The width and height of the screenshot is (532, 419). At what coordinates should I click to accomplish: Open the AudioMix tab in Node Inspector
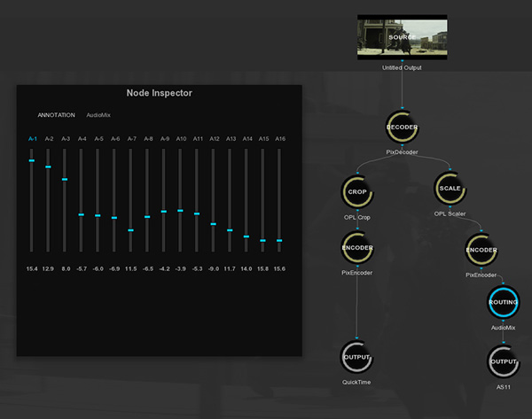[x=98, y=115]
